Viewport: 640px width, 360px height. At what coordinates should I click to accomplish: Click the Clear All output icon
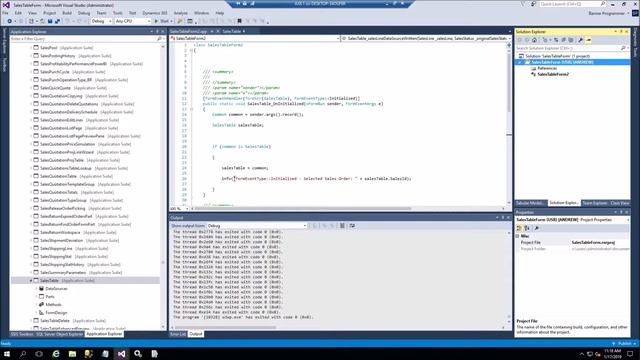342,226
